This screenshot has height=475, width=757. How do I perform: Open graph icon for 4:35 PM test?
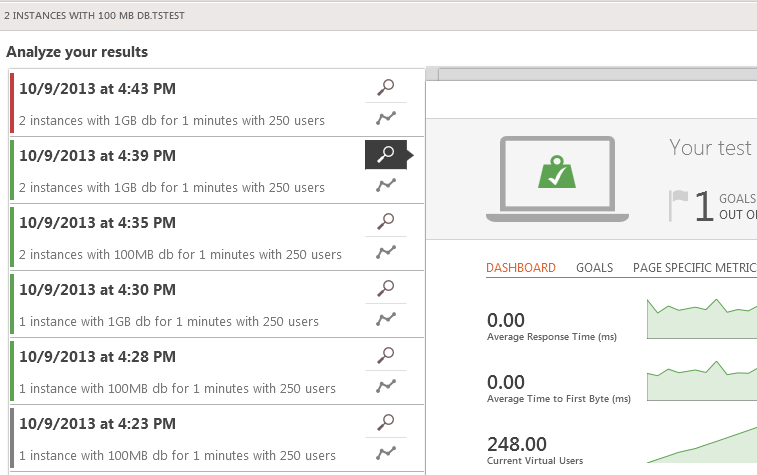[x=386, y=252]
